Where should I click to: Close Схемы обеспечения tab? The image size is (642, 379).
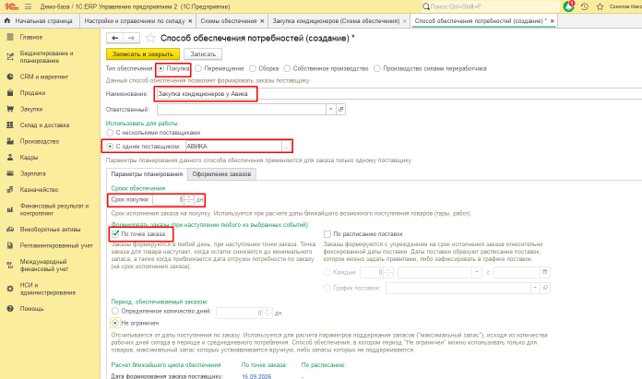pyautogui.click(x=262, y=21)
